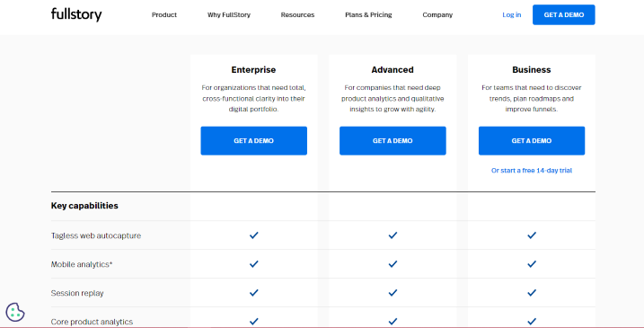This screenshot has height=328, width=644.
Task: Open the Company menu
Action: coord(437,14)
